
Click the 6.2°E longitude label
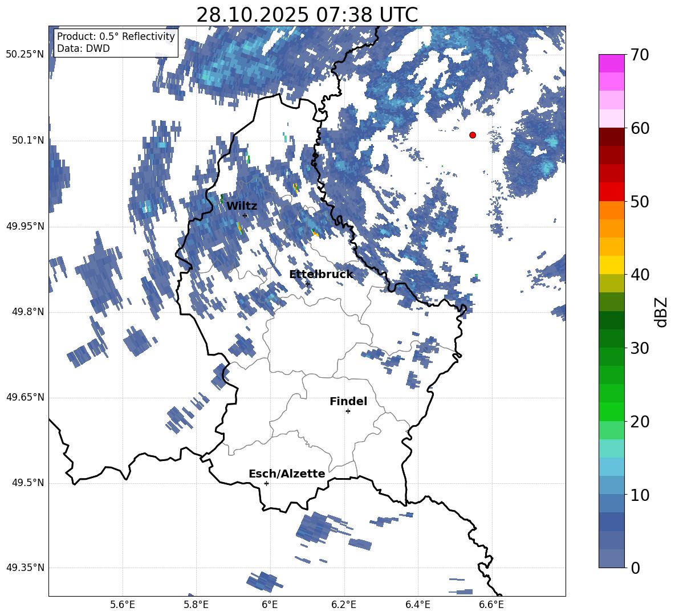(x=344, y=605)
